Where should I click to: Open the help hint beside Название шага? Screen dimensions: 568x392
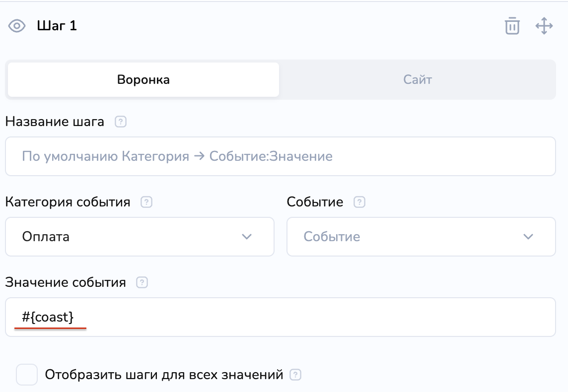coord(121,122)
